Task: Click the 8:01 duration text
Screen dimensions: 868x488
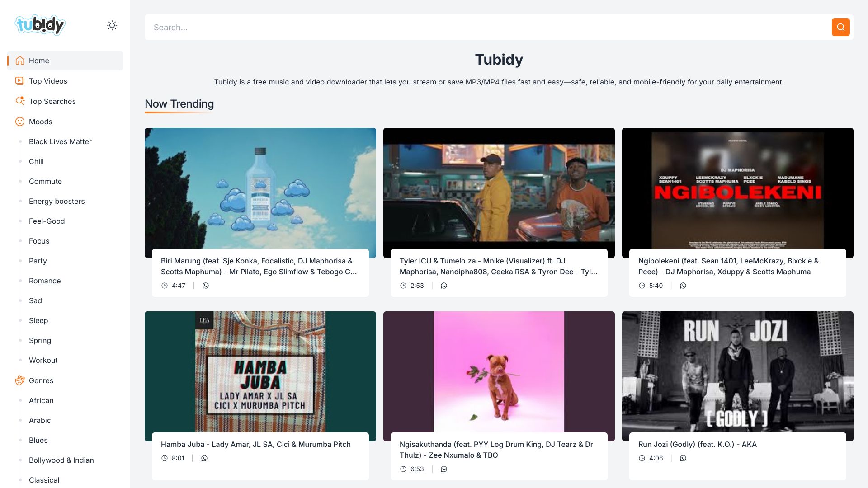Action: (178, 458)
